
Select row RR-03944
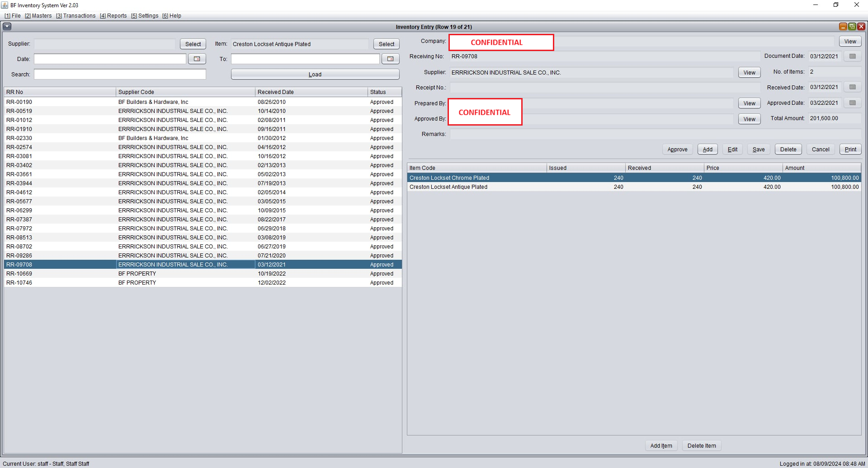(203, 183)
